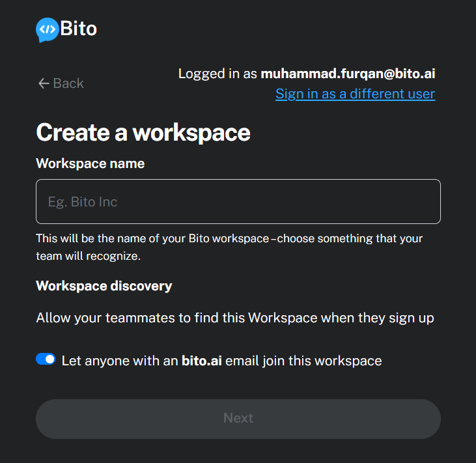Viewport: 476px width, 463px height.
Task: Click the Workspace discovery heading
Action: click(x=104, y=286)
